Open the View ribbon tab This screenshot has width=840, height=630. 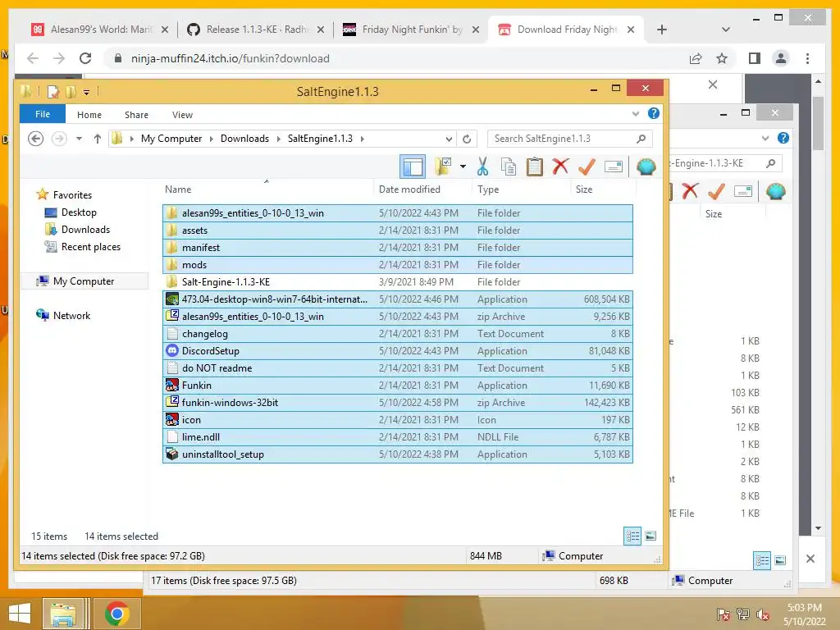tap(182, 115)
